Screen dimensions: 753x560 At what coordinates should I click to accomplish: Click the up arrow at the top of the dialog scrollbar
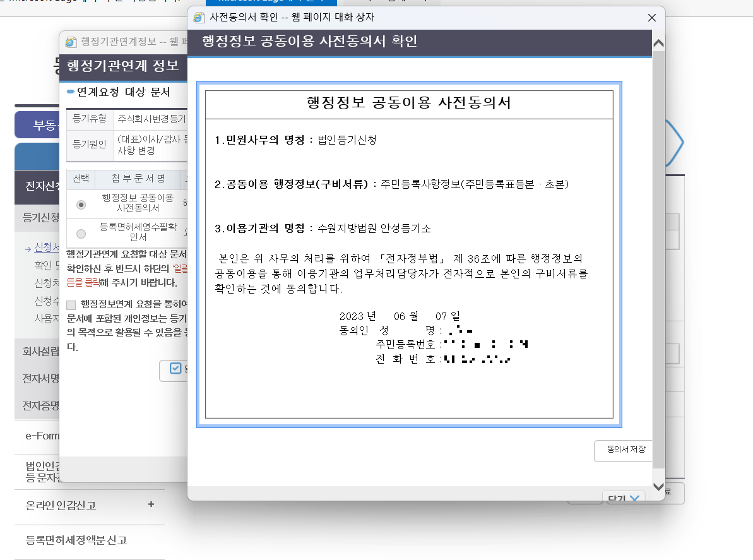pyautogui.click(x=658, y=43)
